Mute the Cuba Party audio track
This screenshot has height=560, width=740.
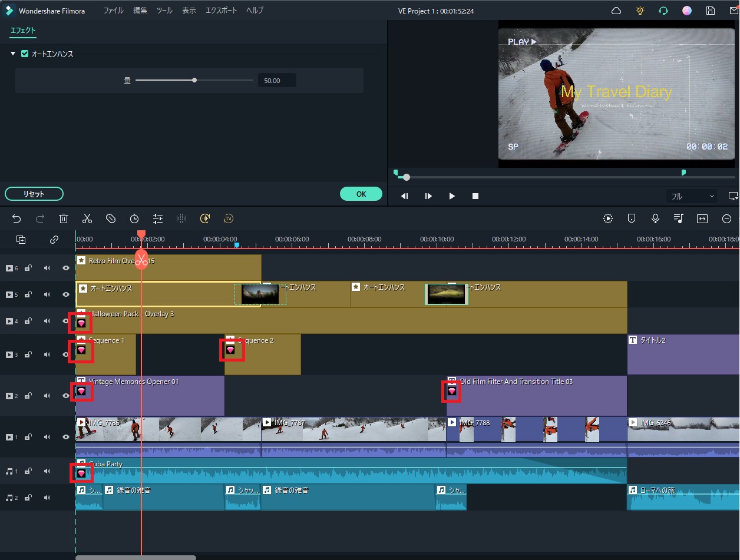[x=47, y=471]
